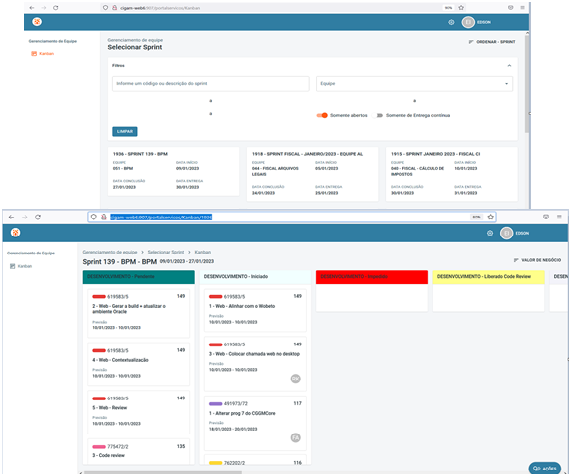Image resolution: width=571 pixels, height=474 pixels.
Task: Click the Kanban sidebar icon in the bottom window
Action: point(12,266)
